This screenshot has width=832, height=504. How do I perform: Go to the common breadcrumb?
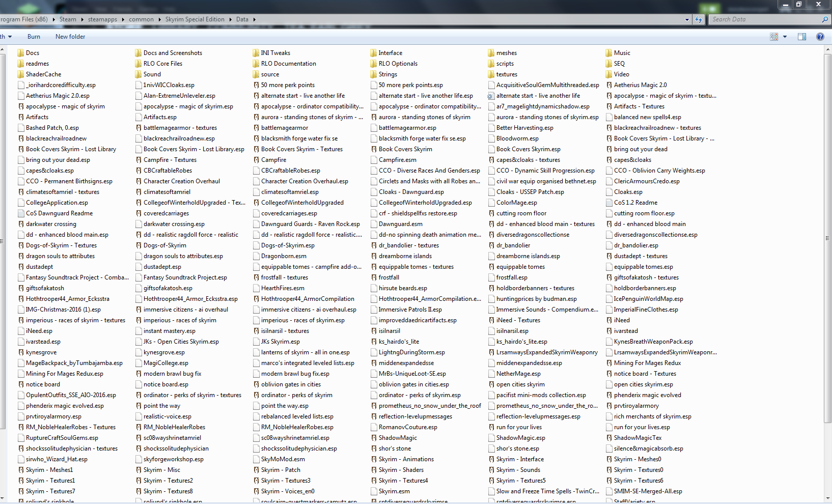click(141, 19)
